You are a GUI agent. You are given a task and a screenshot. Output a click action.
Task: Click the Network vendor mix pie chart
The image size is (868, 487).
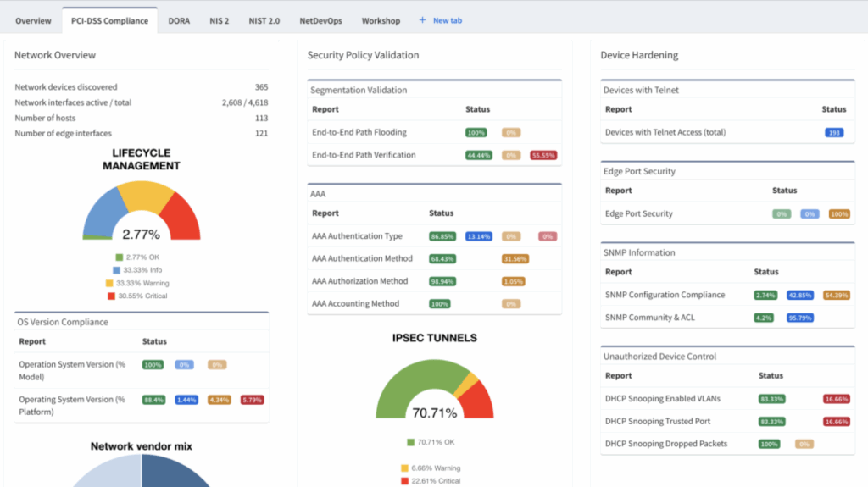(x=142, y=470)
